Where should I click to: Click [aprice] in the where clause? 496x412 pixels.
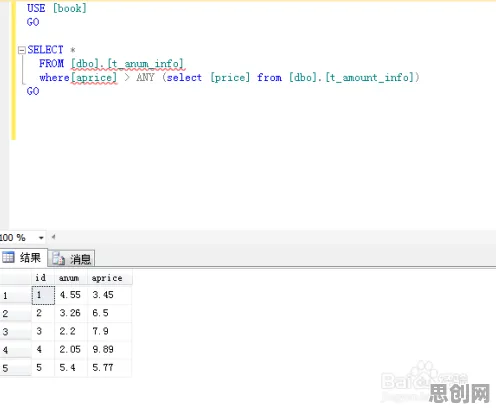tap(94, 78)
